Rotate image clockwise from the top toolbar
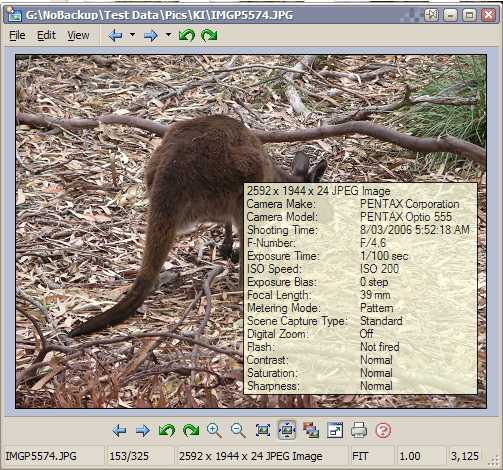Image resolution: width=503 pixels, height=470 pixels. (209, 35)
